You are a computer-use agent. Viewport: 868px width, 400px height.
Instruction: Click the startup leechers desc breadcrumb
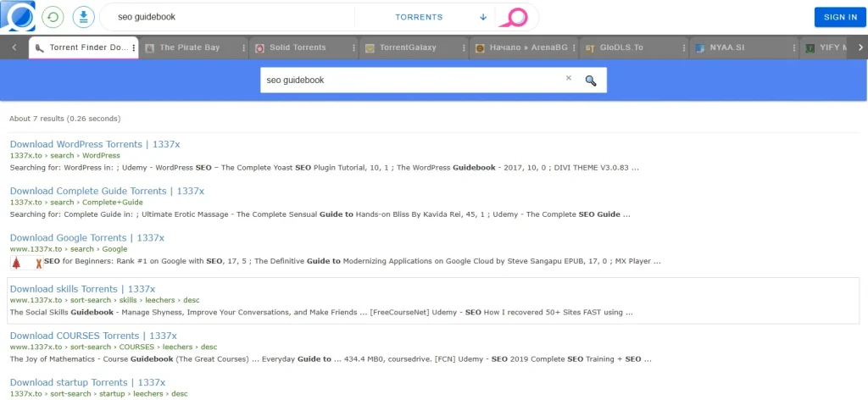98,394
